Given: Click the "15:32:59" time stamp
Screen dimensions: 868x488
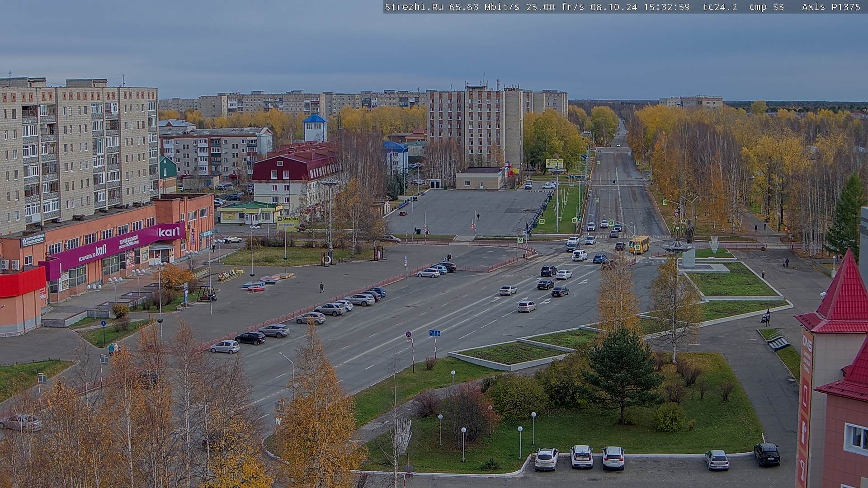Looking at the screenshot, I should coord(666,7).
